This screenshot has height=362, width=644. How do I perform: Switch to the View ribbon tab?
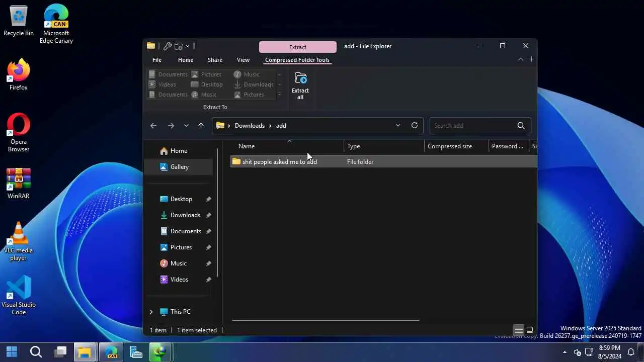click(x=243, y=60)
